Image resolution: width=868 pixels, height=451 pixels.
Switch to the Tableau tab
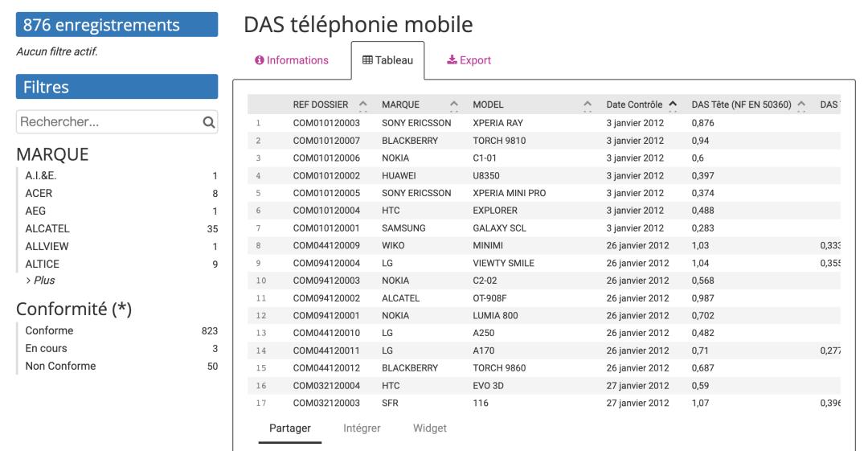(x=387, y=60)
